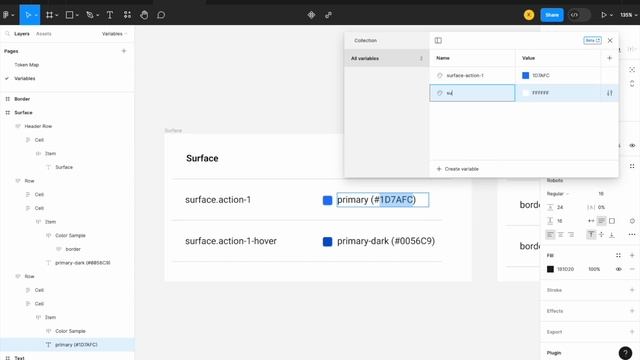The width and height of the screenshot is (640, 360).
Task: Click the FFFFFF swatch in new variable row
Action: click(x=525, y=93)
